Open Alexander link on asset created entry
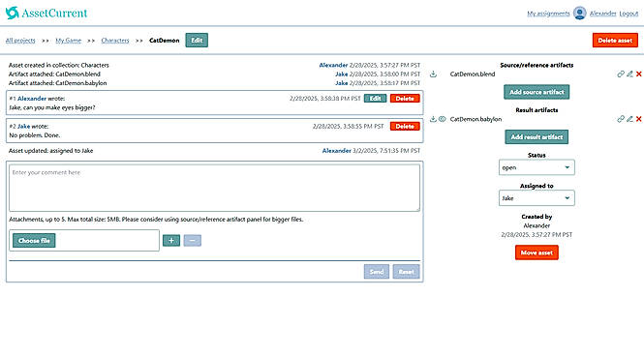Screen dimensions: 644x356 point(333,65)
